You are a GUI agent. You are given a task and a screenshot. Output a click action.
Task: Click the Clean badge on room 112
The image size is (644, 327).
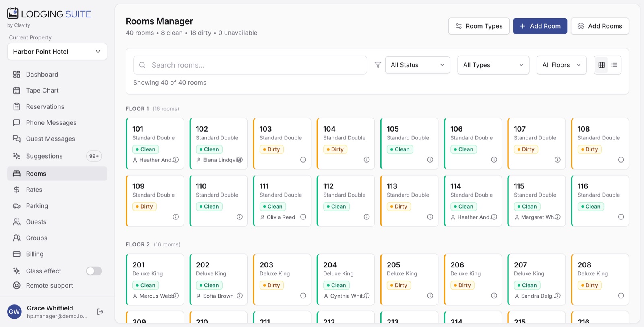point(336,207)
